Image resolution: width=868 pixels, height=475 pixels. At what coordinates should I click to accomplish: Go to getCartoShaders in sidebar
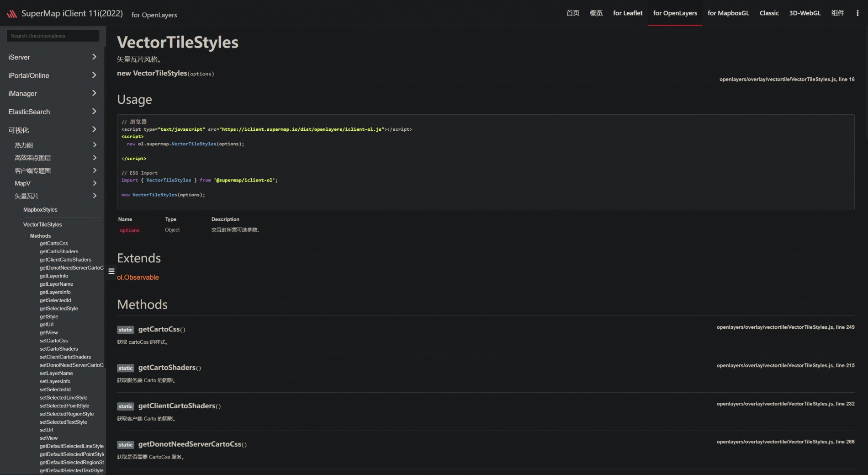[59, 251]
